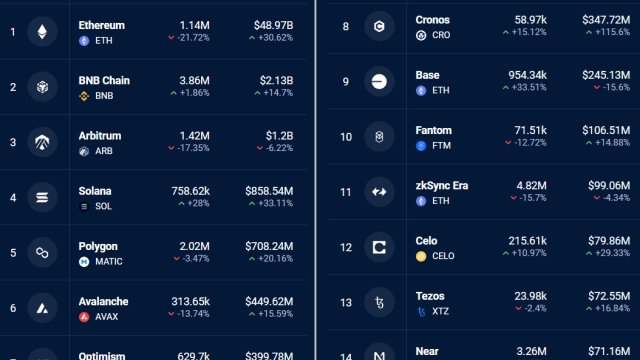Open the BNB Chain name link
Image resolution: width=640 pixels, height=360 pixels.
(x=104, y=80)
